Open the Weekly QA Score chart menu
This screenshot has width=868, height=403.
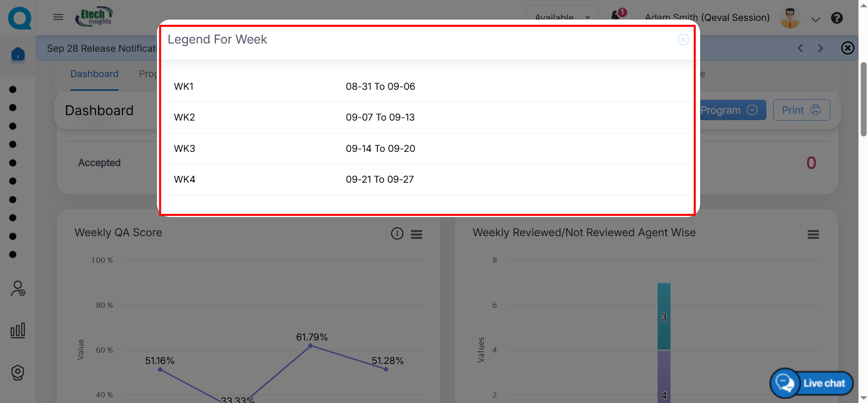click(416, 234)
